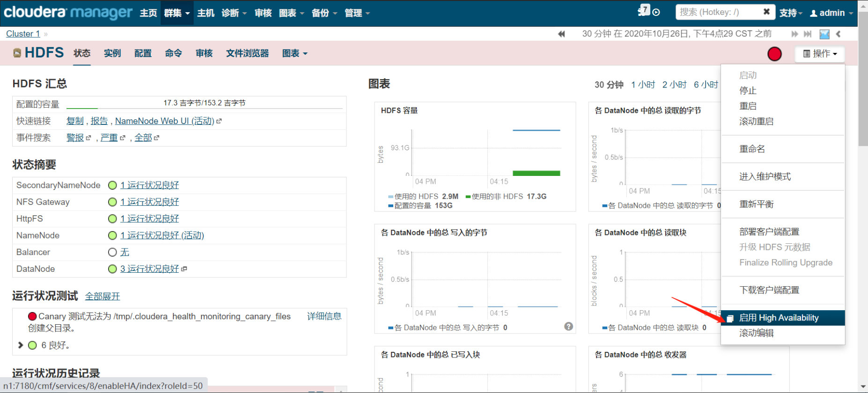Viewport: 868px width, 393px height.
Task: Collapse the time selector with the left chevron
Action: pyautogui.click(x=839, y=34)
